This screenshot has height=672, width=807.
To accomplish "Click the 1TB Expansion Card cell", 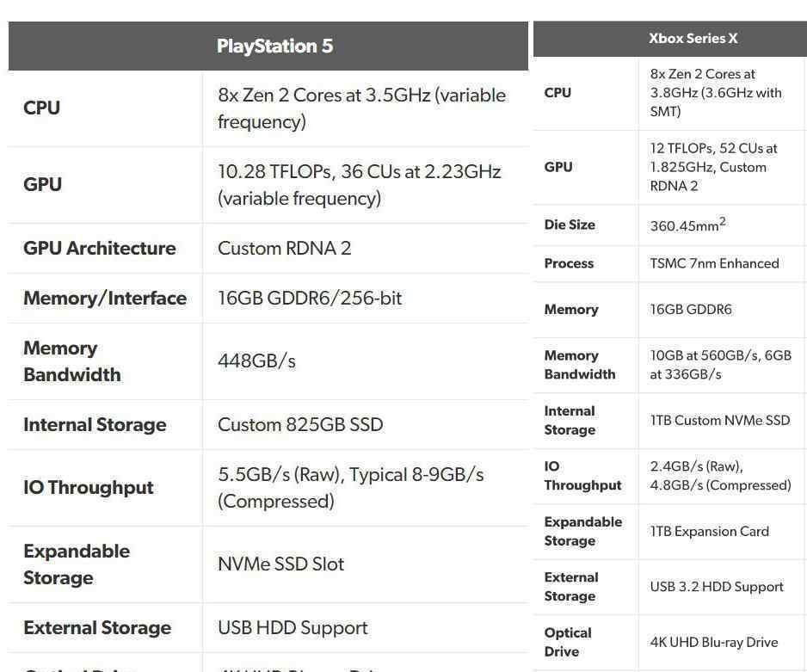I will click(x=709, y=532).
